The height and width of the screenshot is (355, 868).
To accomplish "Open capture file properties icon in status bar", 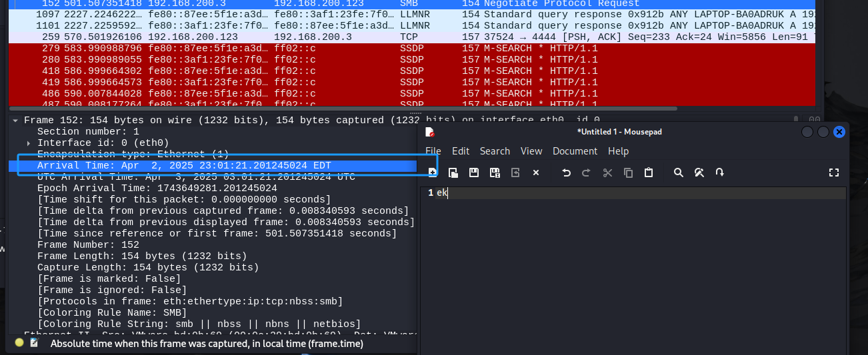I will [x=34, y=342].
